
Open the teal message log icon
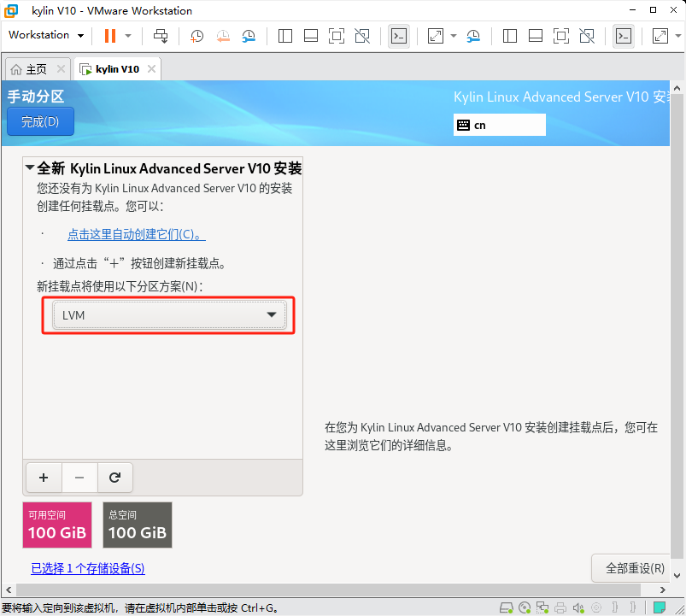tap(660, 607)
